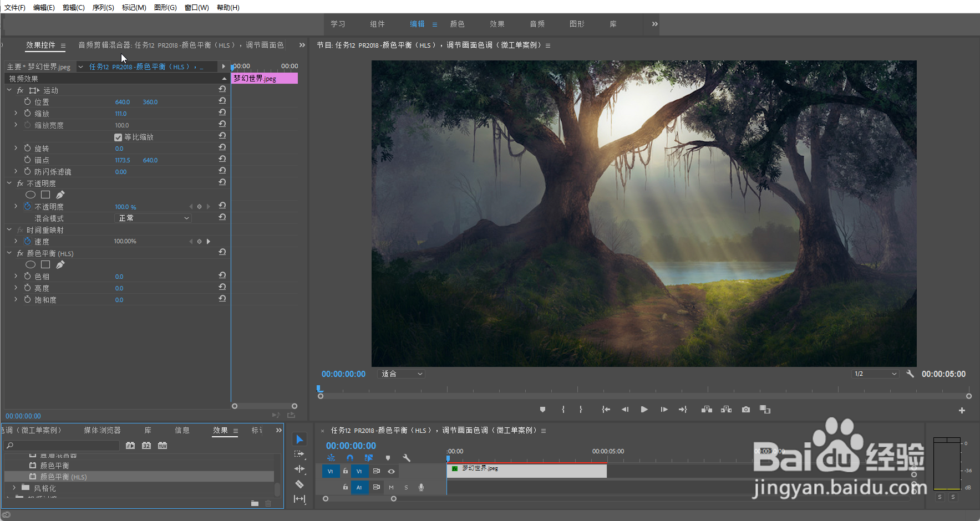Viewport: 980px width, 521px height.
Task: Toggle the uniform scale (等比缩放) checkbox
Action: point(118,137)
